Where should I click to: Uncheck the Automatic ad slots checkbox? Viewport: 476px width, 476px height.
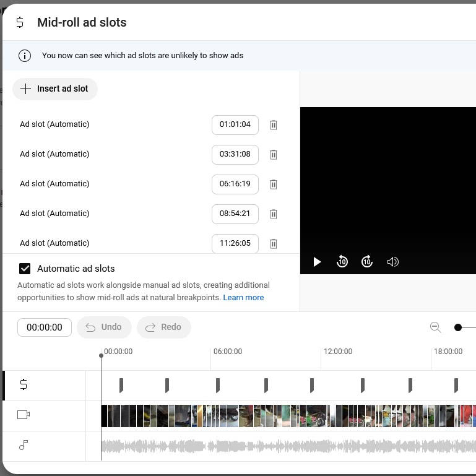(x=25, y=269)
